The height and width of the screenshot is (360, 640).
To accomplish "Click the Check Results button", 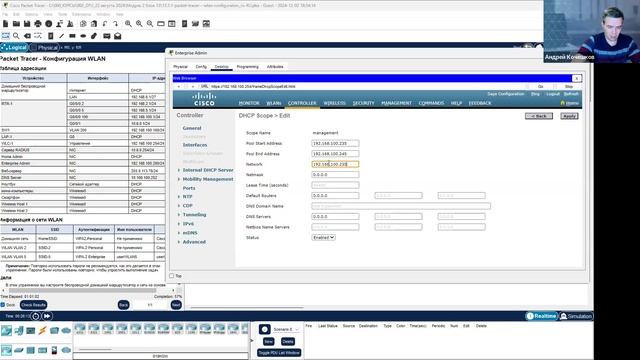I will point(33,305).
